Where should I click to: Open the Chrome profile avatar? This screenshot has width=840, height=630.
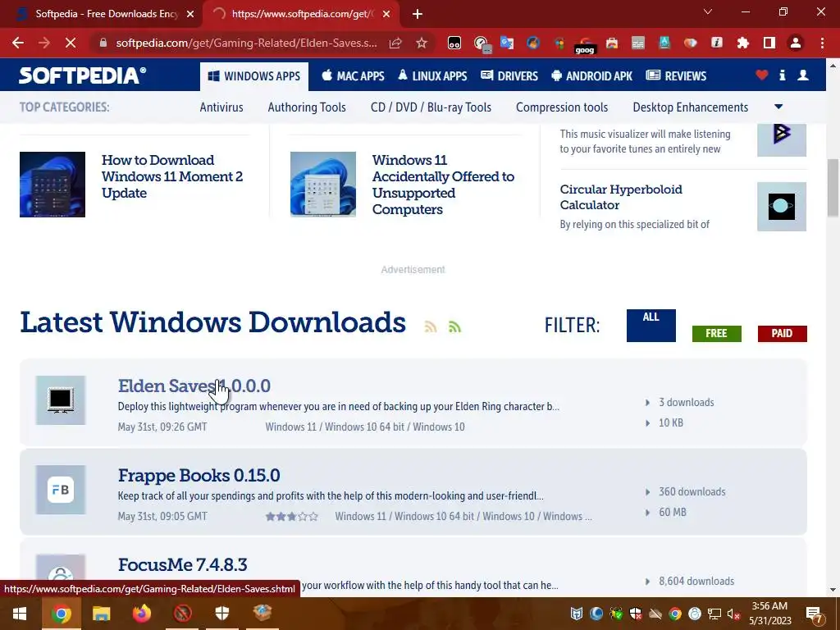click(x=796, y=43)
